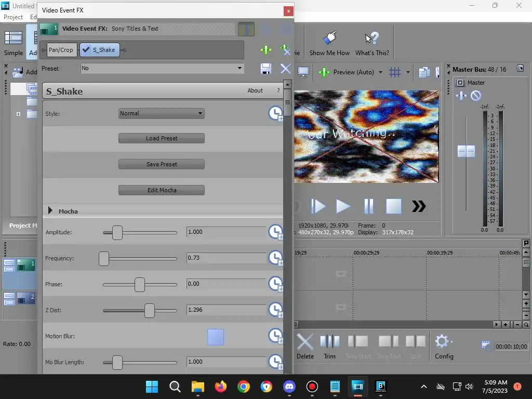Viewport: 532px width, 399px height.
Task: Click the Trim tool in the timeline toolbar
Action: tap(329, 347)
